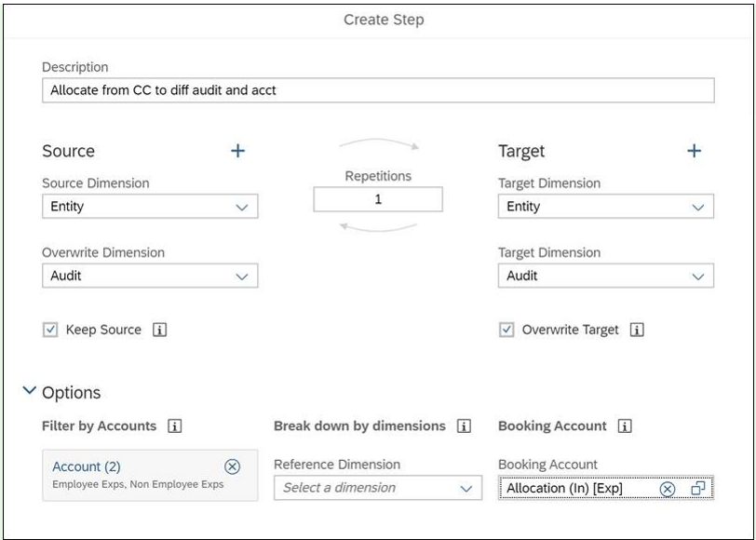Click the Source section heading

[x=69, y=151]
